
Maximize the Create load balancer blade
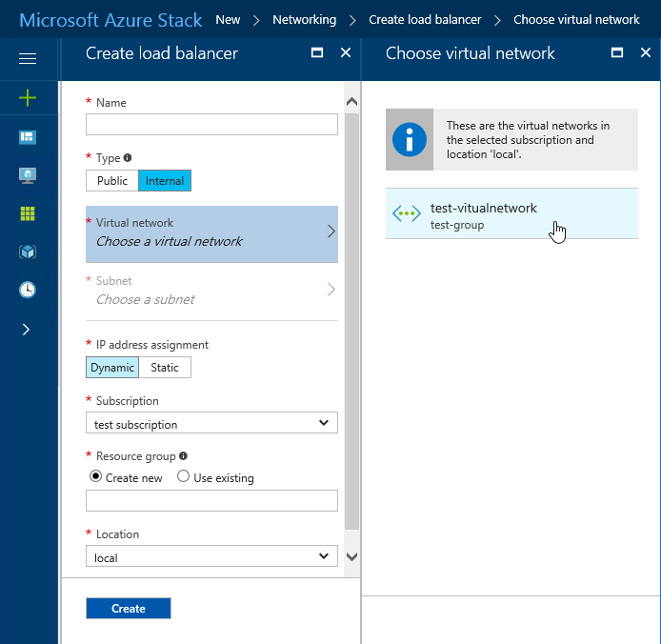(317, 52)
